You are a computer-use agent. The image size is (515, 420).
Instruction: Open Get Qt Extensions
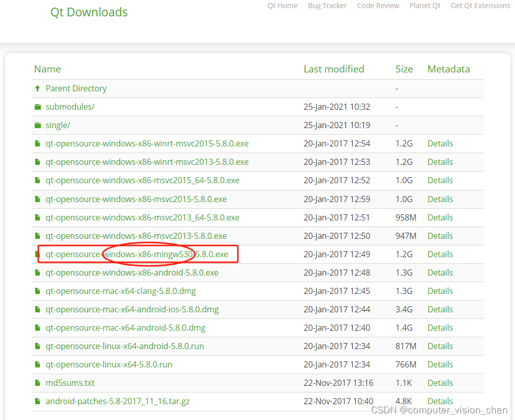[x=480, y=6]
